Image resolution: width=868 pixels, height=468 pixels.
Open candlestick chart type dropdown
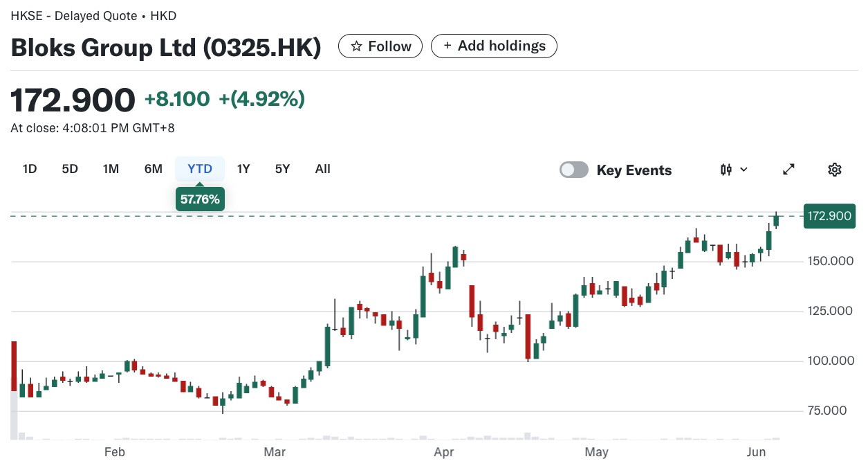tap(734, 170)
